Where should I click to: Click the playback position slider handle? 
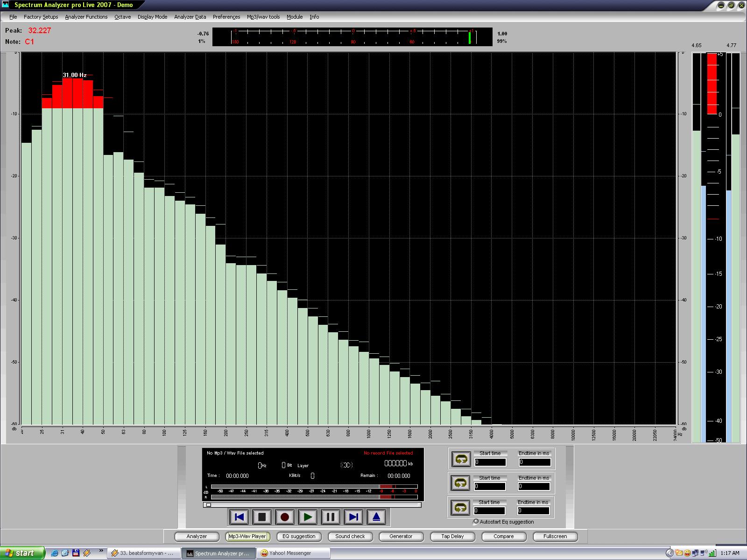209,504
